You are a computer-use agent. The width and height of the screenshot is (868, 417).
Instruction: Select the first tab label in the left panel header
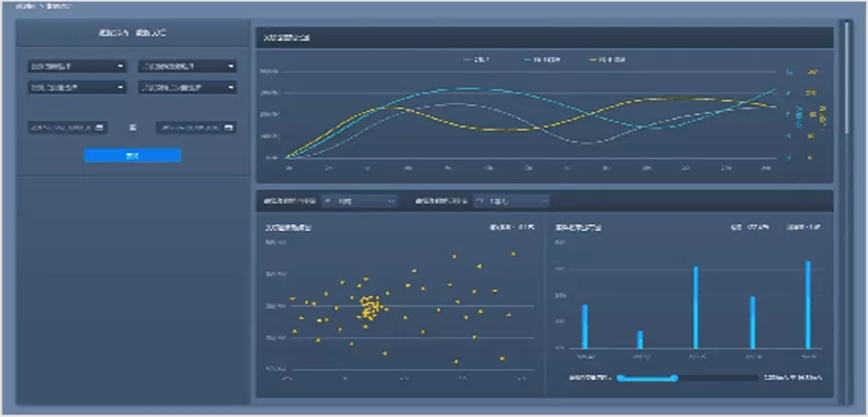(114, 33)
